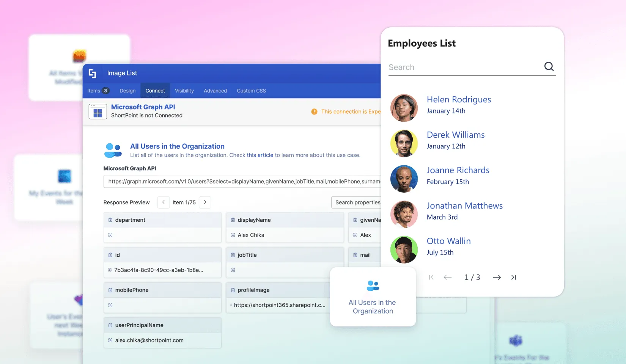Open Derek Williams' profile photo
This screenshot has height=364, width=626.
tap(404, 143)
